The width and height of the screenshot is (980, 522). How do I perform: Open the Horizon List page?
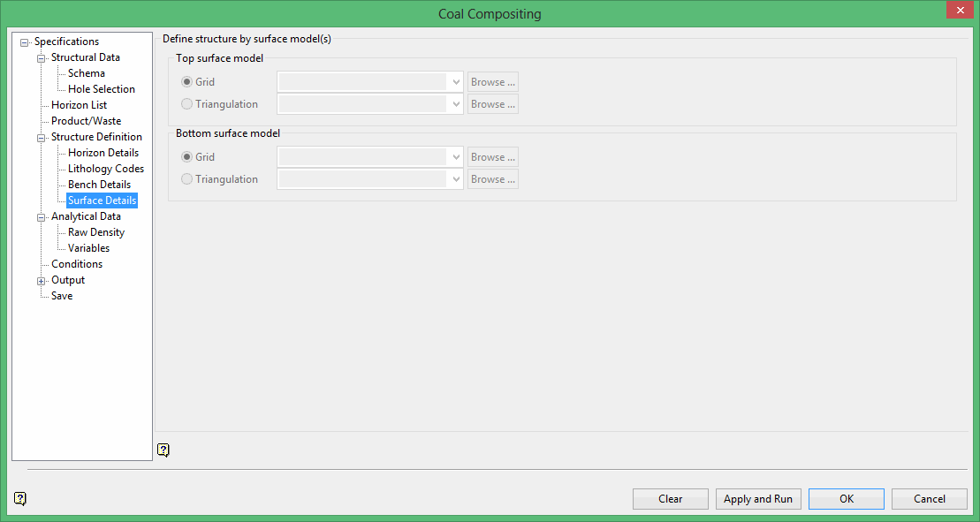[x=79, y=105]
